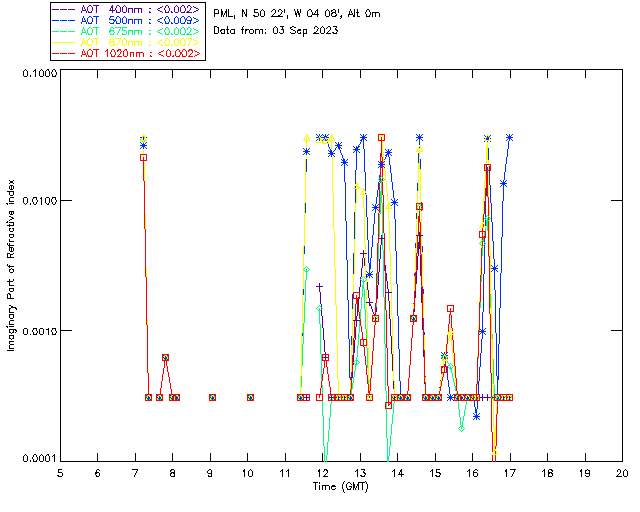
Task: Click the x-axis label 13
Action: tap(360, 473)
